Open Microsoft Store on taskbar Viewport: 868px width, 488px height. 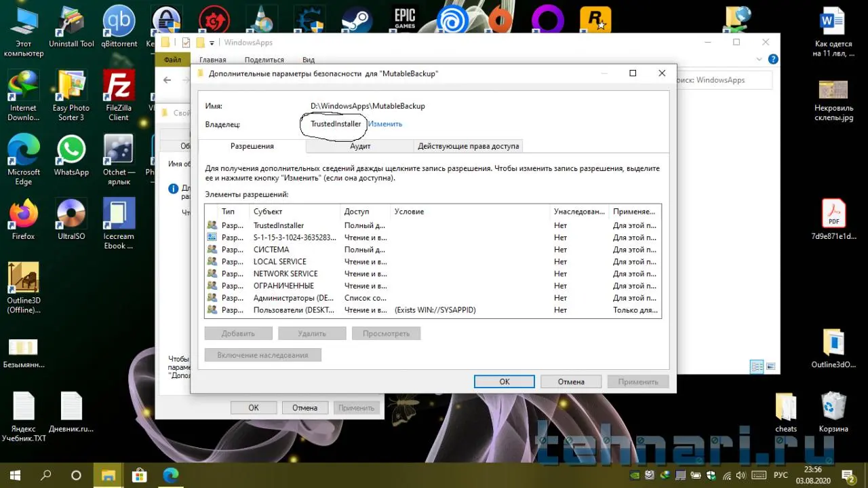(140, 475)
